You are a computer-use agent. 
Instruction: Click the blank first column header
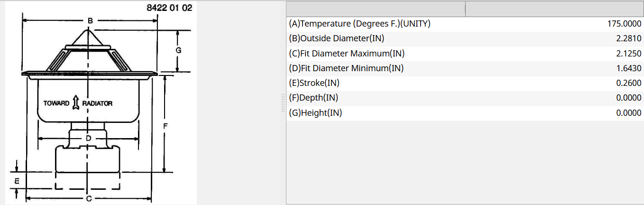coord(376,9)
